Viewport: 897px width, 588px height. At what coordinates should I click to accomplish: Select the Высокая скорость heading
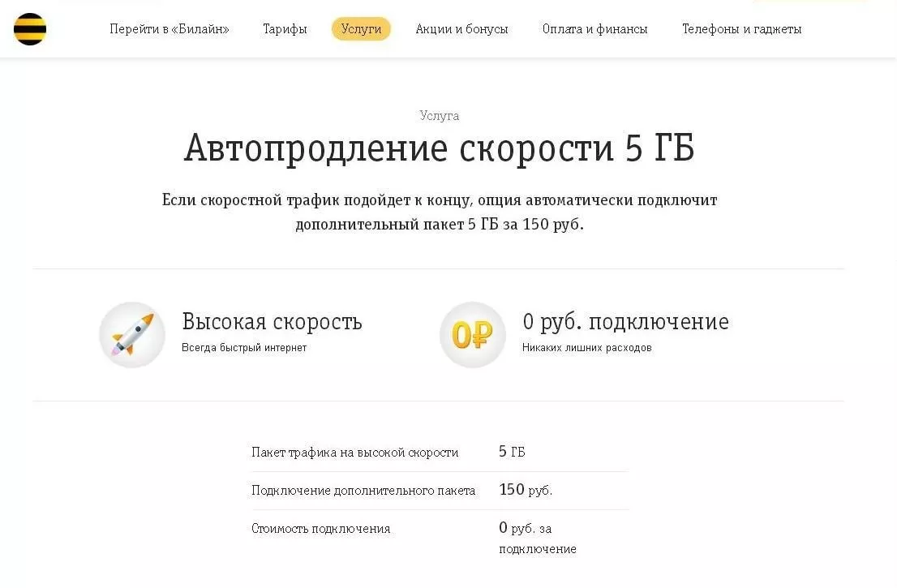coord(272,322)
